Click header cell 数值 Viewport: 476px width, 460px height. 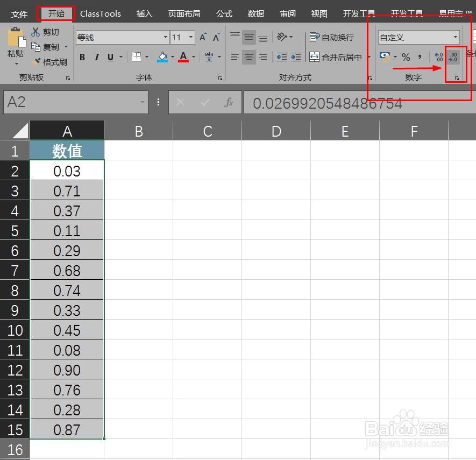click(x=67, y=151)
